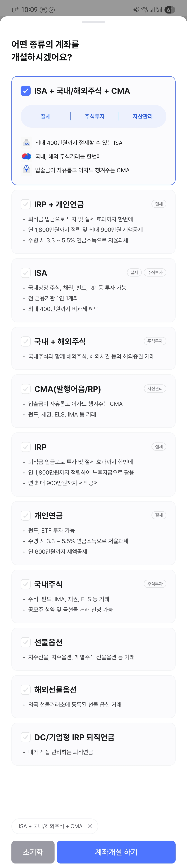Select the 절세 tab in selected card

tap(46, 116)
